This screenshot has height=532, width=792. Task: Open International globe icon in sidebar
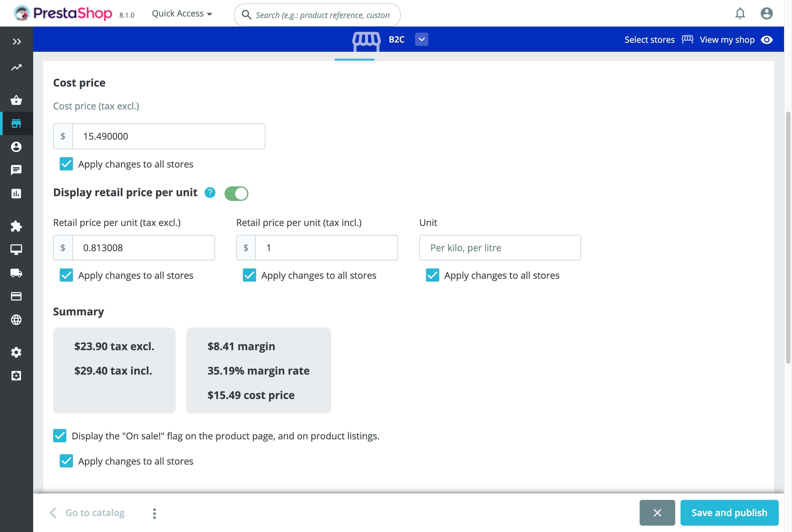click(16, 320)
